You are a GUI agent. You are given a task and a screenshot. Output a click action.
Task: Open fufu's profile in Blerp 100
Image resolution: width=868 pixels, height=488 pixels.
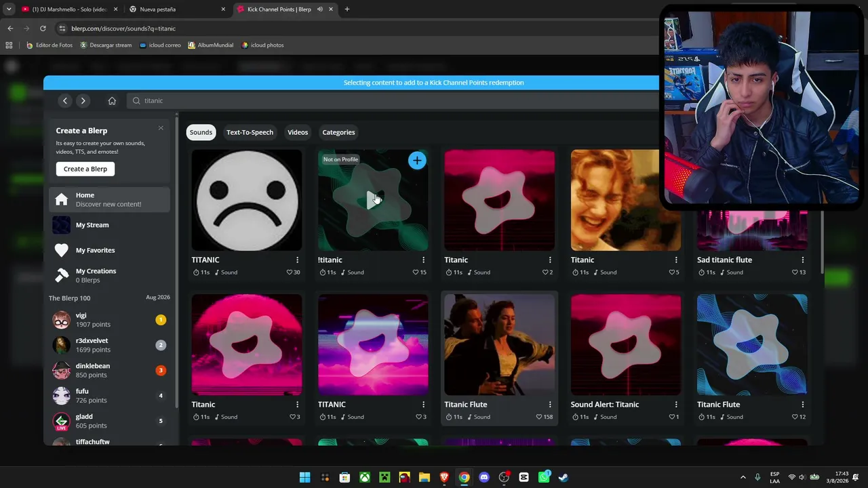click(109, 396)
